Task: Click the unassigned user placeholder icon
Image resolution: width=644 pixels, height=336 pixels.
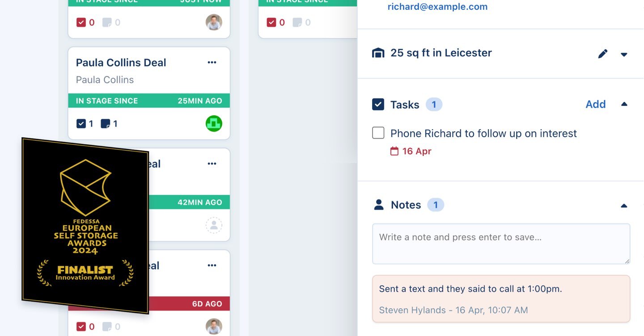Action: click(214, 225)
